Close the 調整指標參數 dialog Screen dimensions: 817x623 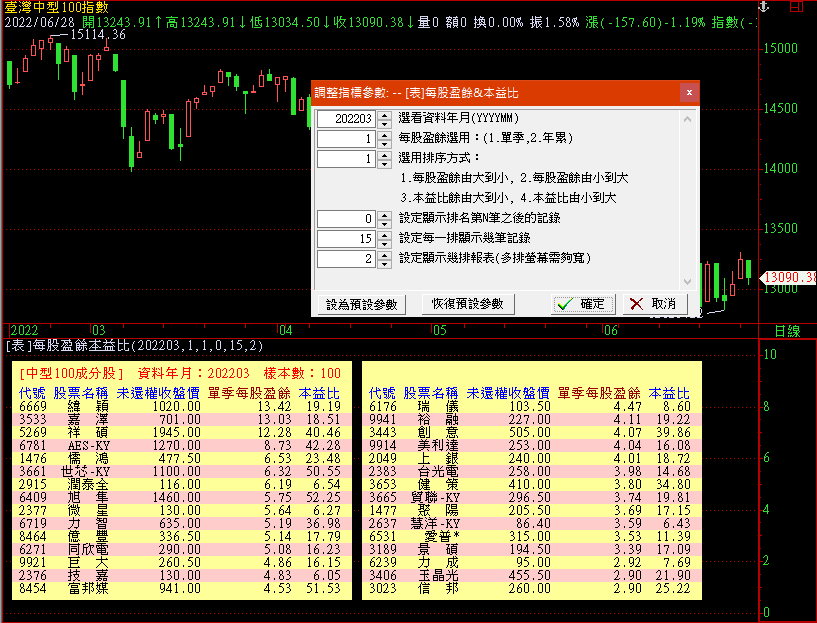689,93
